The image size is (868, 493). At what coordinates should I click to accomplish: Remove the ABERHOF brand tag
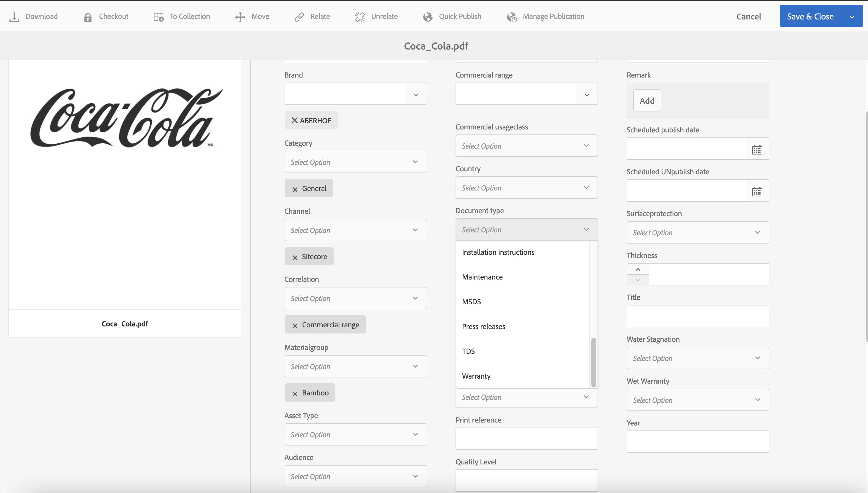pyautogui.click(x=295, y=121)
